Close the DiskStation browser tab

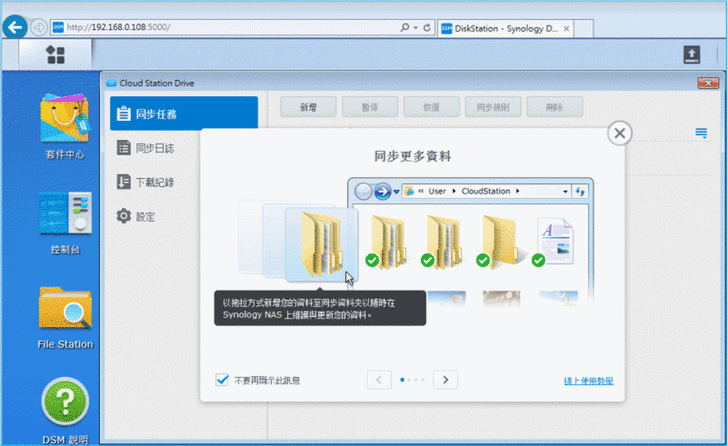pos(566,29)
